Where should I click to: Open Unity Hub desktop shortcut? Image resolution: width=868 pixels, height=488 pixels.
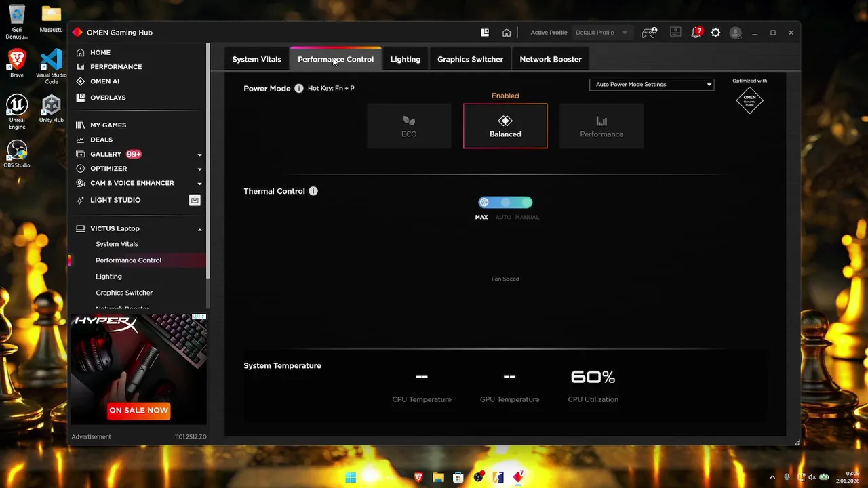52,108
